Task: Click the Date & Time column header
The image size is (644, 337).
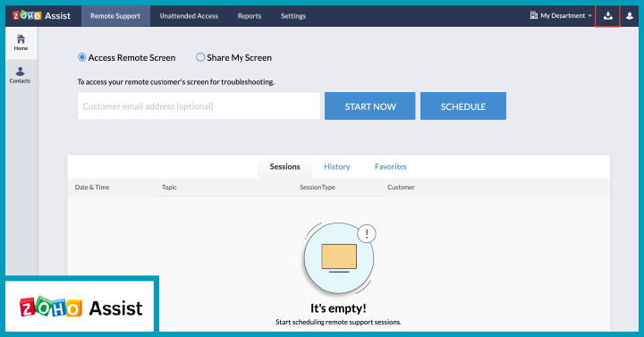Action: click(x=92, y=187)
